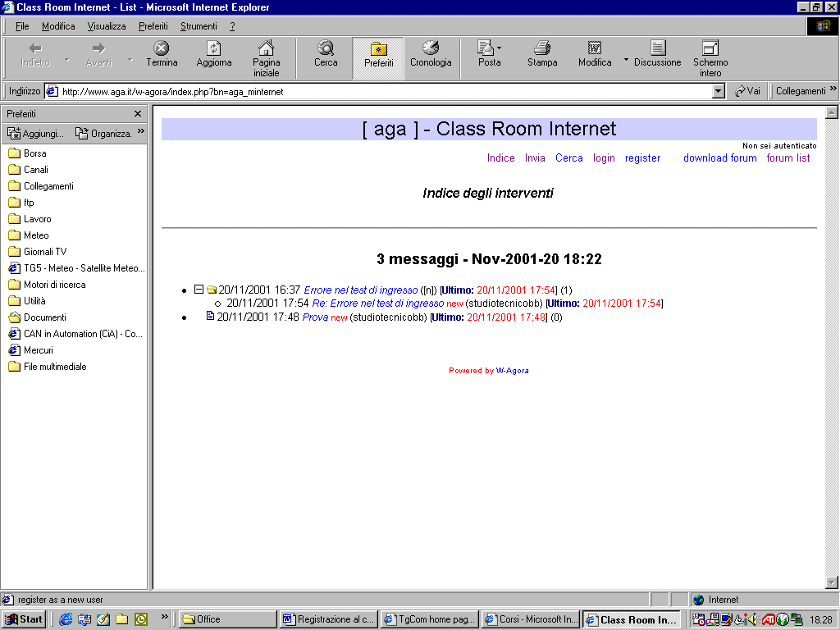
Task: Click the Discussione toolbar icon
Action: (657, 49)
